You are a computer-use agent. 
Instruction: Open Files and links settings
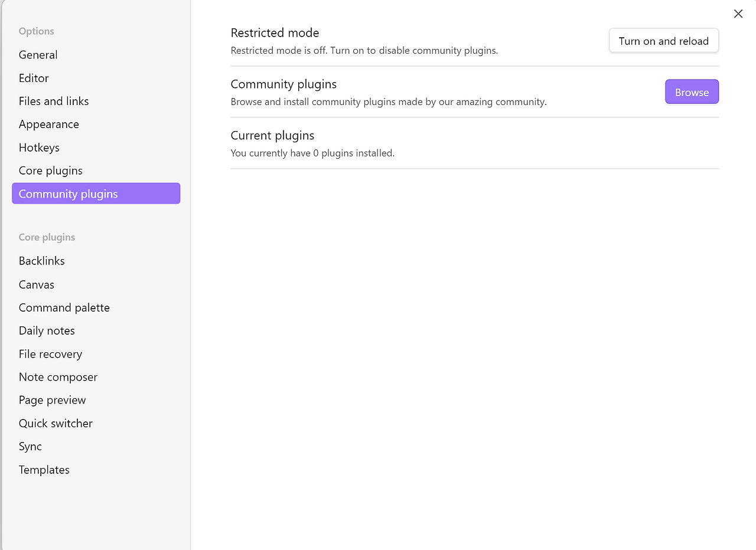(x=54, y=101)
